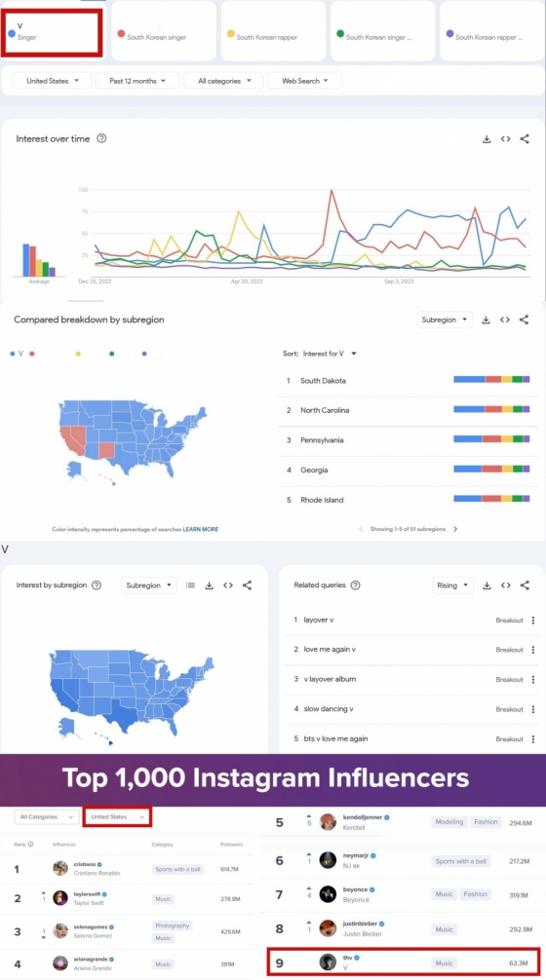Share the Interest by subregion panel
Image resolution: width=546 pixels, height=980 pixels.
[x=247, y=585]
